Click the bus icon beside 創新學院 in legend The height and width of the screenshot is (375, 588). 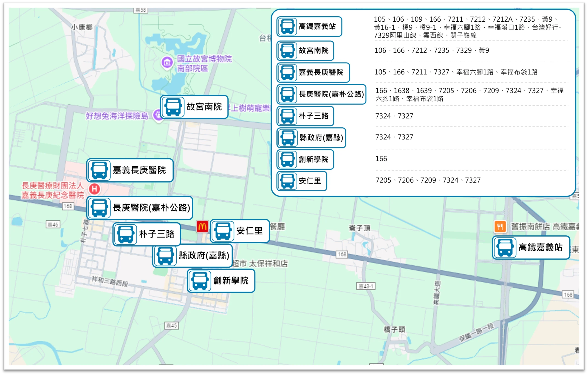pyautogui.click(x=288, y=159)
